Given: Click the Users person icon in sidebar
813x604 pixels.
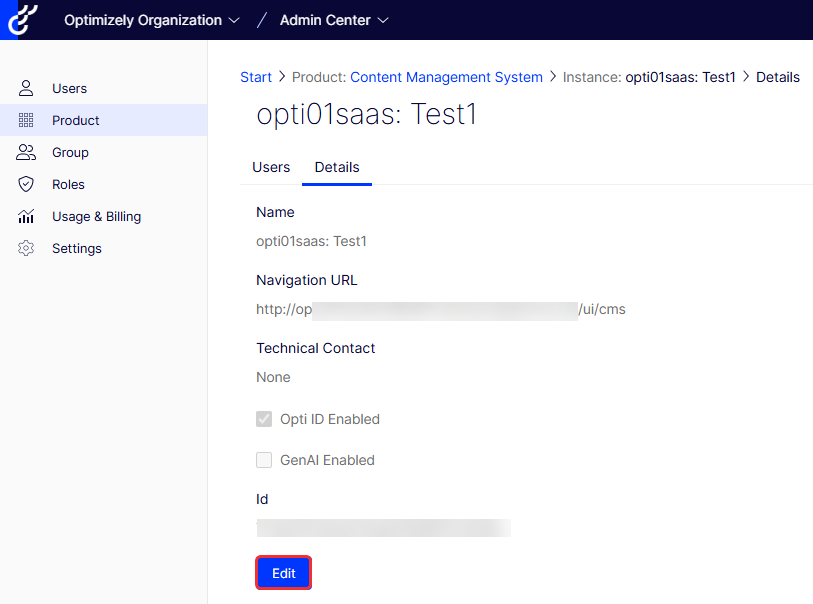Looking at the screenshot, I should tap(27, 89).
